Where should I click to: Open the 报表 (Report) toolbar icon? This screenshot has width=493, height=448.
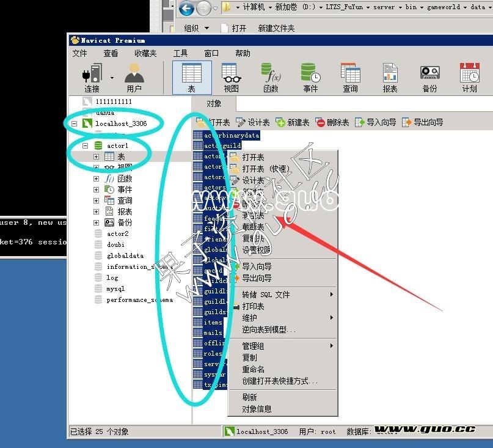pyautogui.click(x=390, y=77)
